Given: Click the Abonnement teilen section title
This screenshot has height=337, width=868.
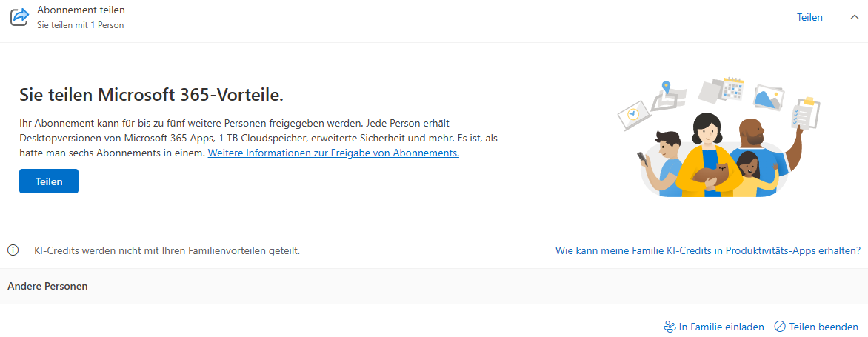Looking at the screenshot, I should (81, 10).
